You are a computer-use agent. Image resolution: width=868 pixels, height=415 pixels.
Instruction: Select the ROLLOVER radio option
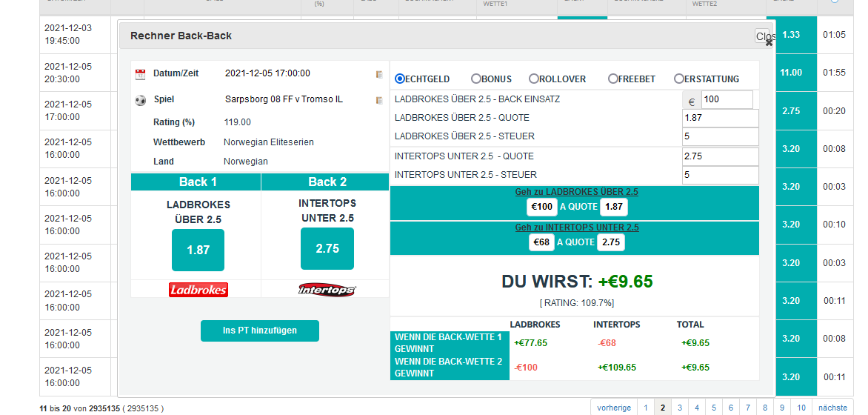(534, 79)
